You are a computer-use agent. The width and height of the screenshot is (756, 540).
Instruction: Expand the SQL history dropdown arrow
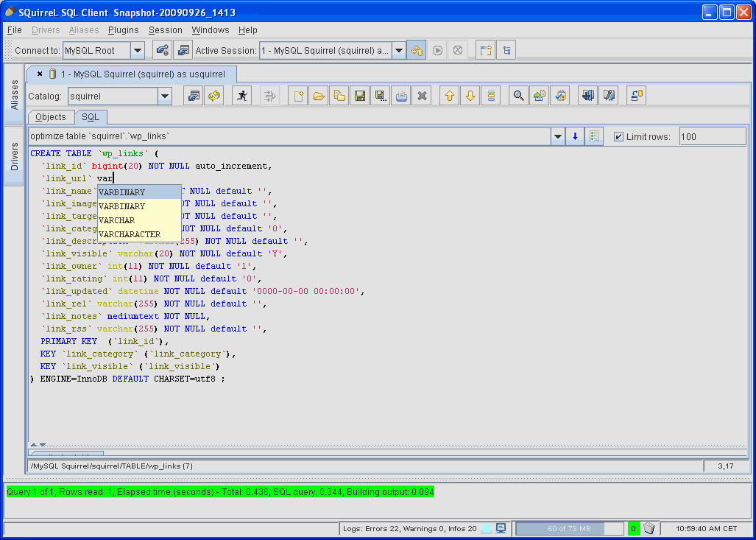tap(558, 137)
